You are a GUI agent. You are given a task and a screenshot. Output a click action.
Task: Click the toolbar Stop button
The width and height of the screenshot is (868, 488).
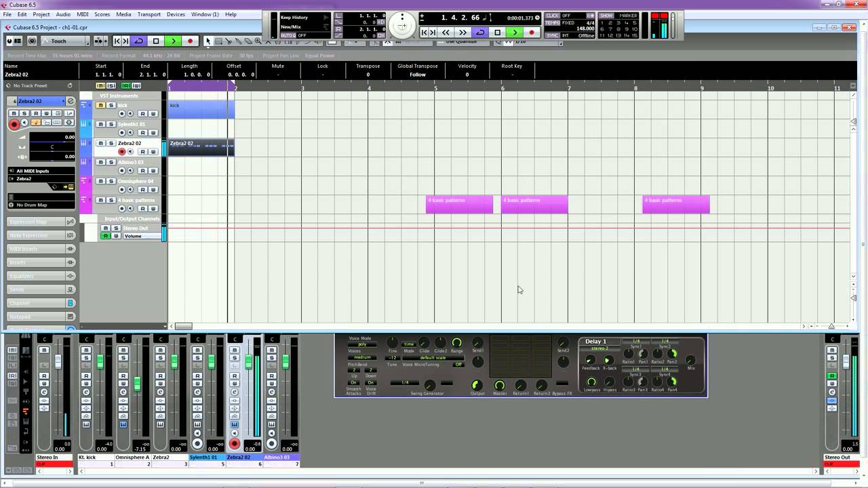156,41
